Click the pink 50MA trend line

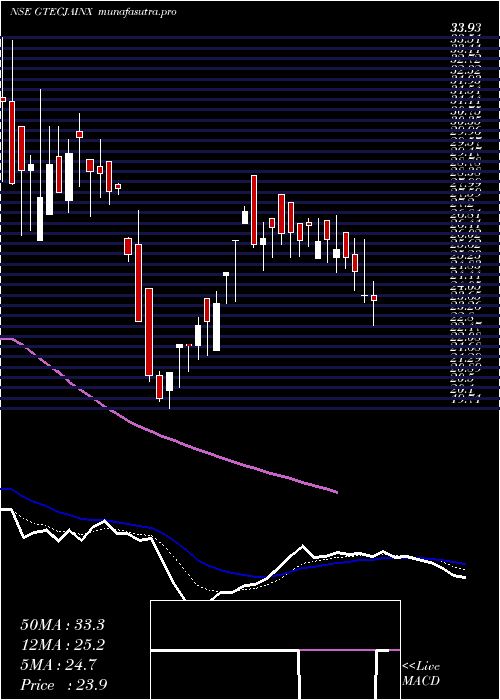click(x=169, y=438)
